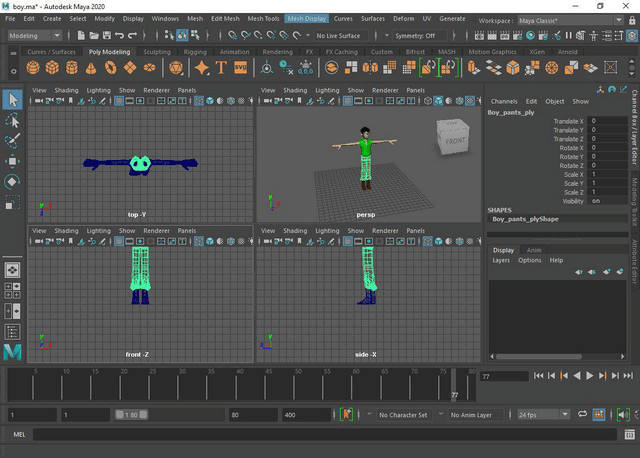Open the 24 fps frame rate dropdown
Viewport: 640px width, 458px height.
[540, 414]
